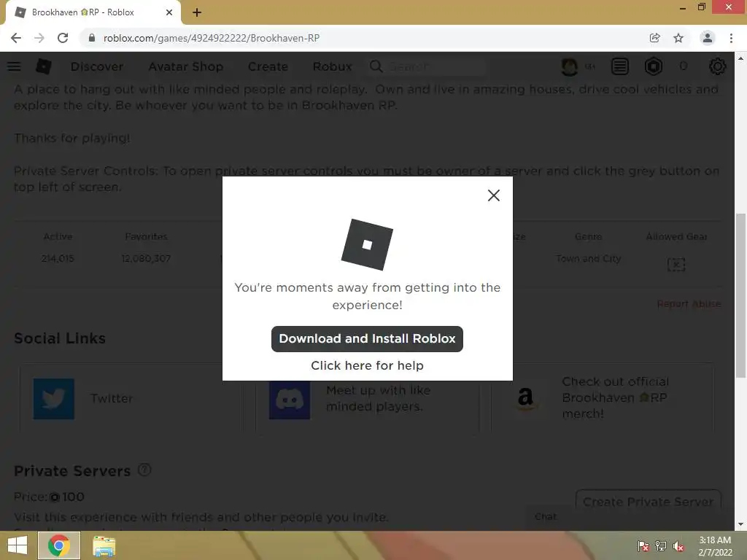This screenshot has width=747, height=560.
Task: Click the Robux price icon by 100
Action: (x=55, y=497)
